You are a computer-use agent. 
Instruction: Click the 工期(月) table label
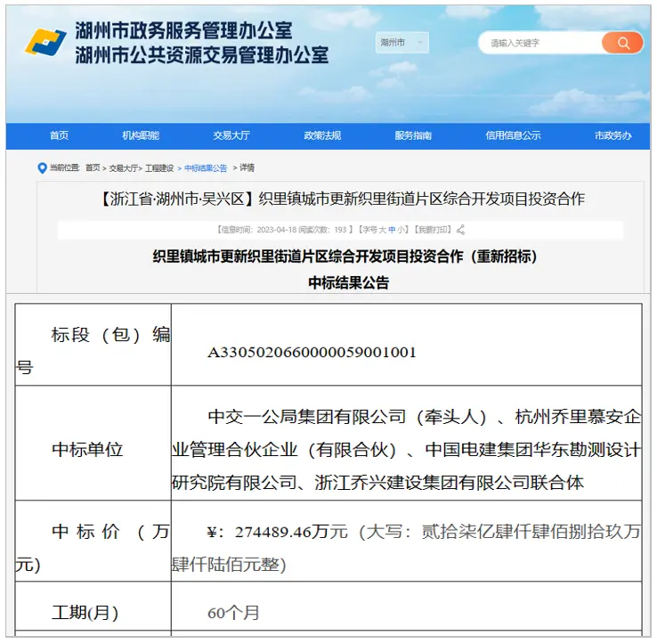coord(85,613)
